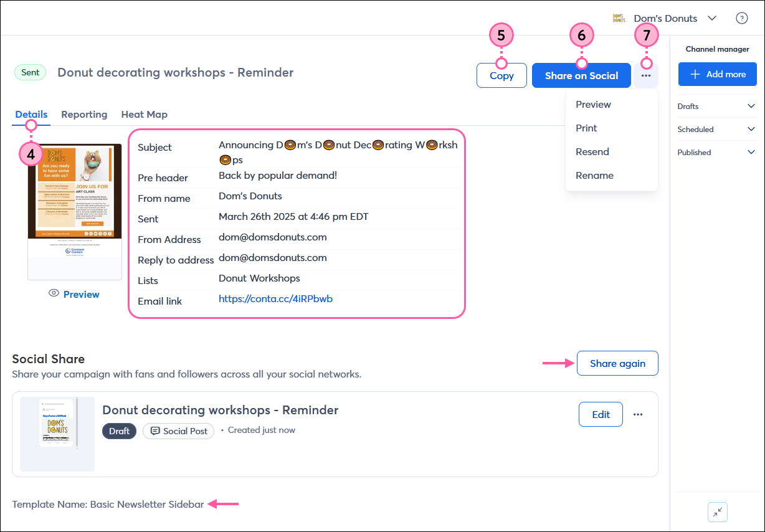Expand the Published section
Image resolution: width=765 pixels, height=532 pixels.
pyautogui.click(x=751, y=152)
